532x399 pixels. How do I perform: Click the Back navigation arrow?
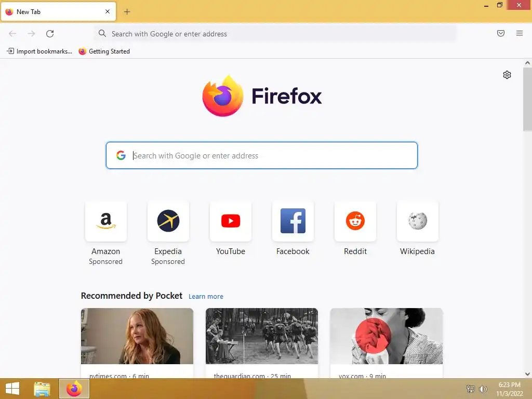click(x=12, y=34)
